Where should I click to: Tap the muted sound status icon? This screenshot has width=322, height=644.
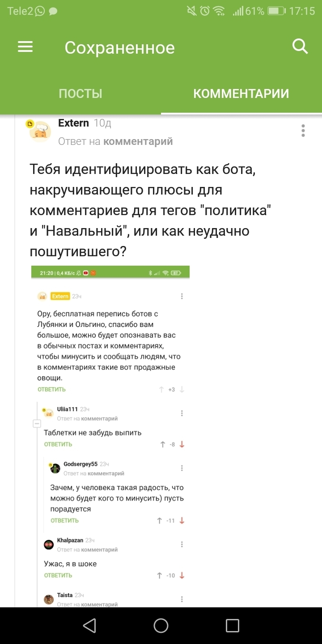[x=192, y=11]
